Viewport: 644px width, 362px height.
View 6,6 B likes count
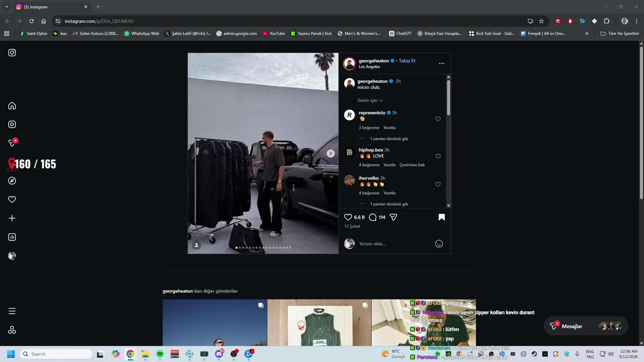(x=359, y=217)
